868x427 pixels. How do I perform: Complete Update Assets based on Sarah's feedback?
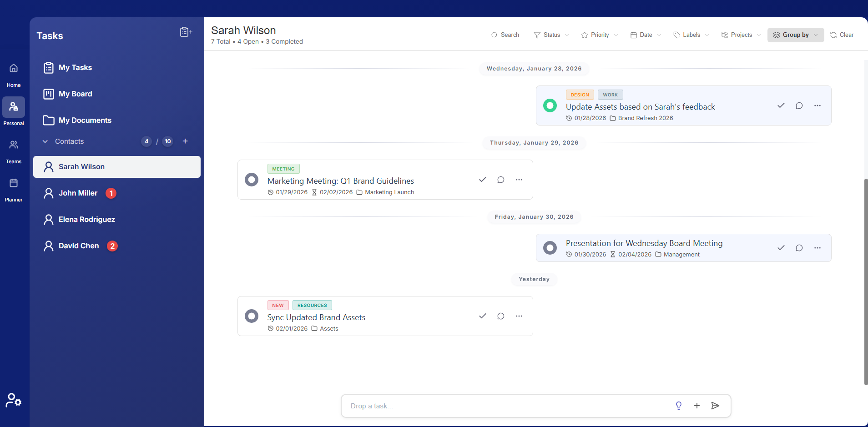(x=781, y=105)
